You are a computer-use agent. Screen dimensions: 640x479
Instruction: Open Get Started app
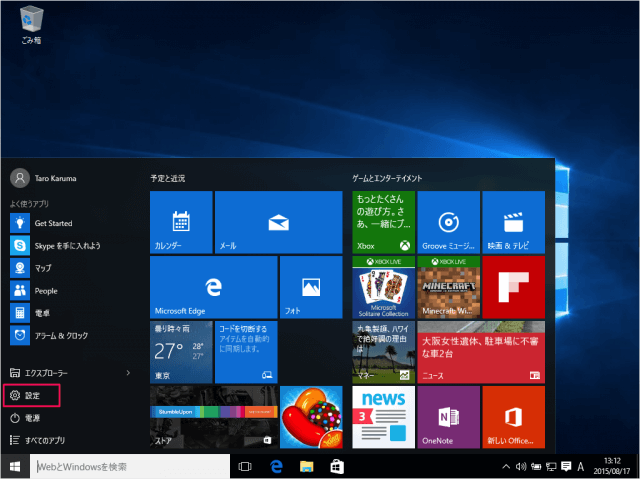pyautogui.click(x=41, y=223)
